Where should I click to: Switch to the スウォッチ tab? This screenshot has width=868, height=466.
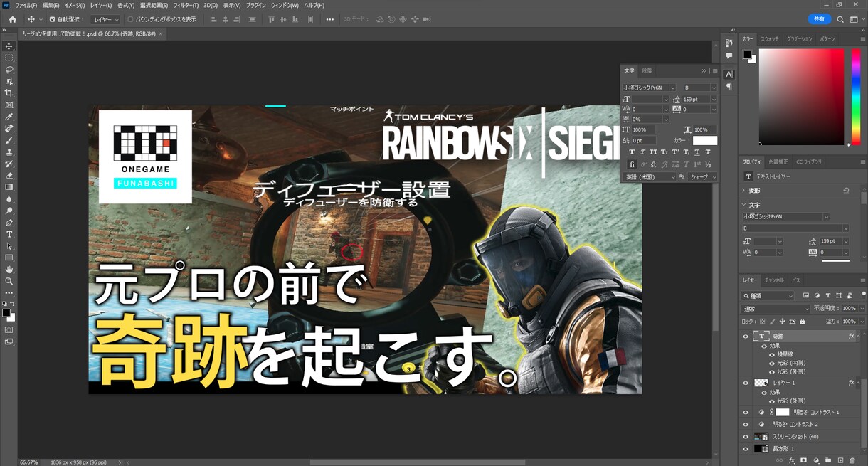point(770,38)
